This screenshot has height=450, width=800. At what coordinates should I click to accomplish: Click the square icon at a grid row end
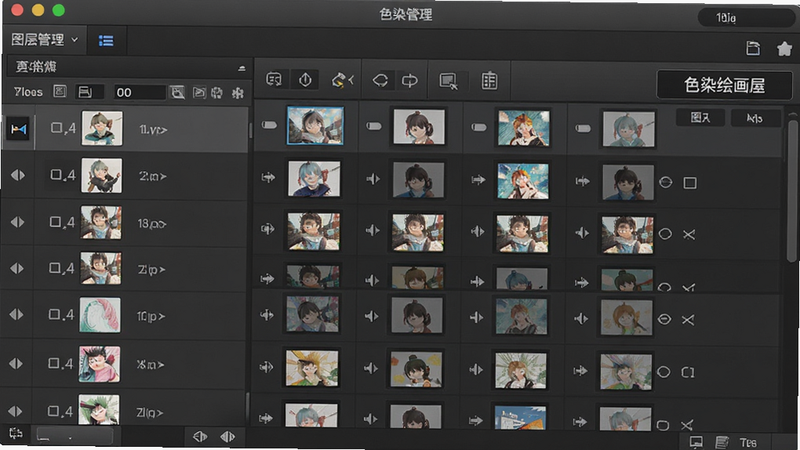coord(690,183)
